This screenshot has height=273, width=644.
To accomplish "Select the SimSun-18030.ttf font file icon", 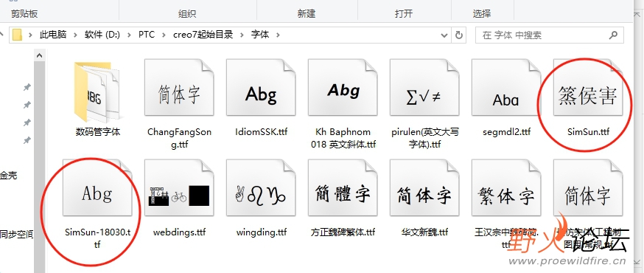I will (x=97, y=188).
